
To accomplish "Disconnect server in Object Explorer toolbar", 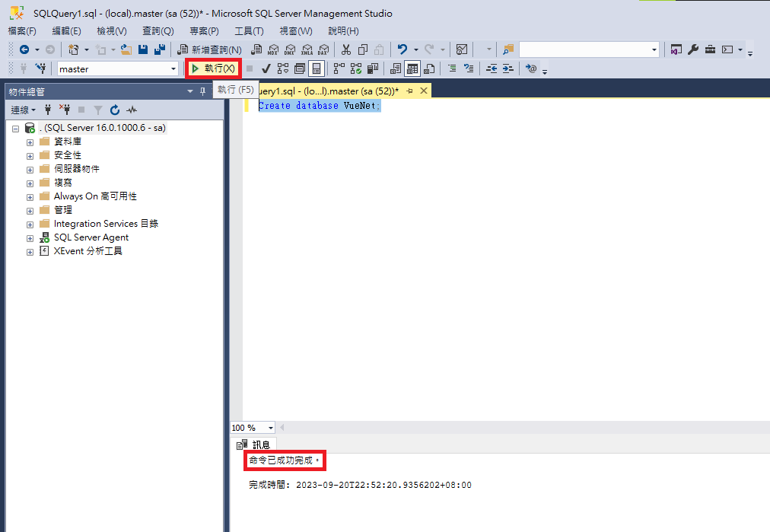I will tap(65, 110).
